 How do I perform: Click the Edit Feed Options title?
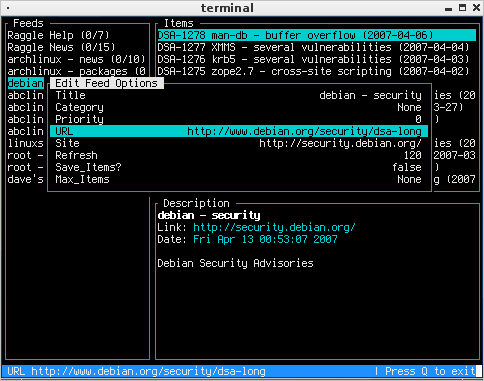pos(107,83)
